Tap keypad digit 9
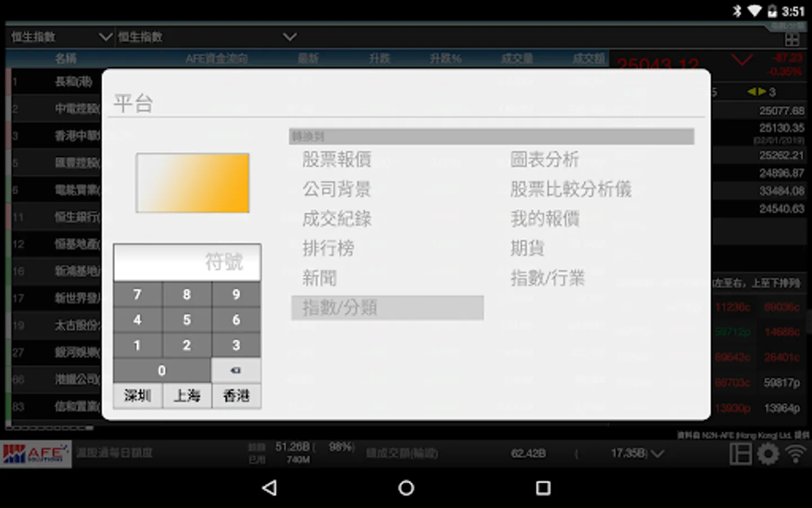The image size is (812, 508). (x=236, y=295)
